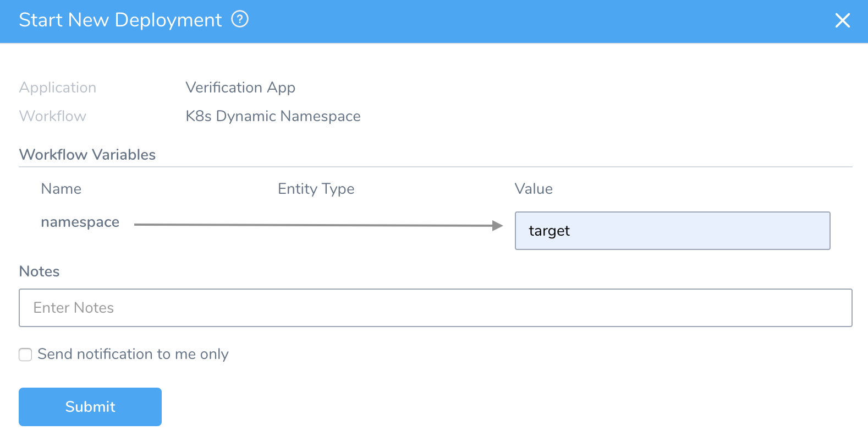Click the arrowhead pointing to the target field
This screenshot has width=868, height=446.
[x=497, y=225]
